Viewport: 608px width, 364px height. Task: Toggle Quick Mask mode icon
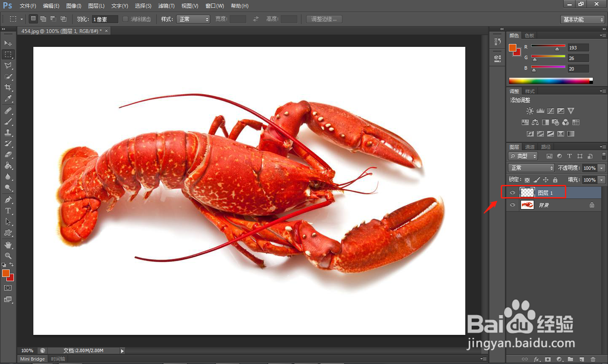coord(8,288)
